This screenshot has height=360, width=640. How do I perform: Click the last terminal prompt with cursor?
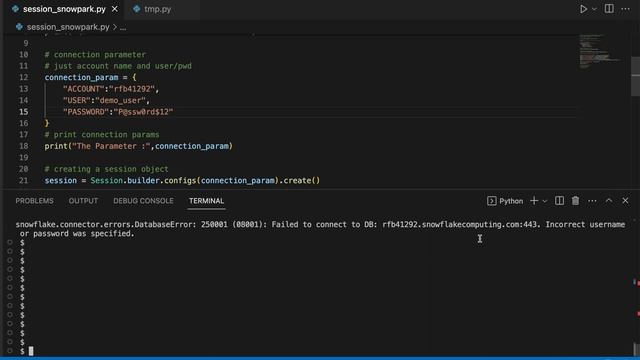pyautogui.click(x=27, y=351)
